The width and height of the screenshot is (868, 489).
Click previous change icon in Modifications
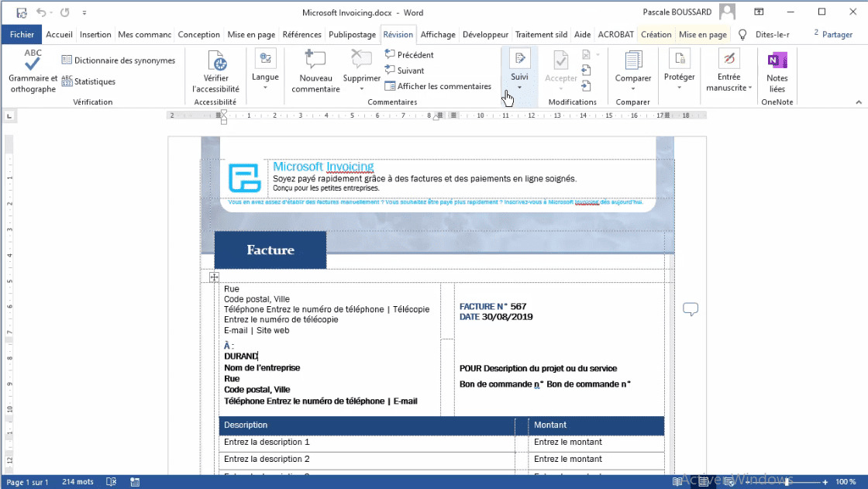(586, 71)
